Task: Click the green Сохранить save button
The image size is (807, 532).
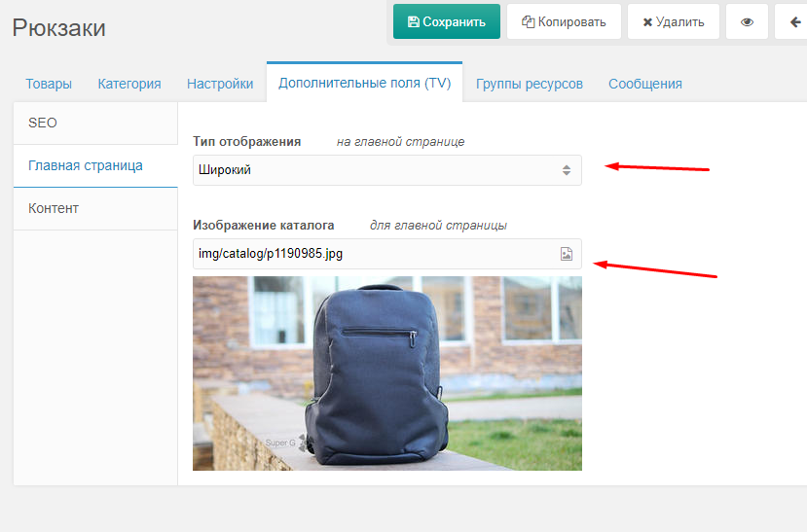Action: click(x=446, y=22)
